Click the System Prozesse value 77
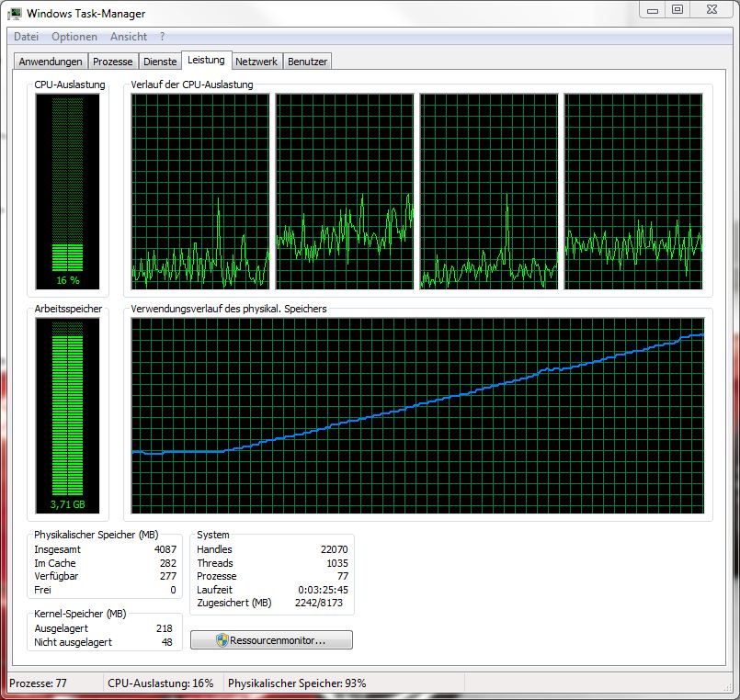The width and height of the screenshot is (740, 700). (x=343, y=576)
